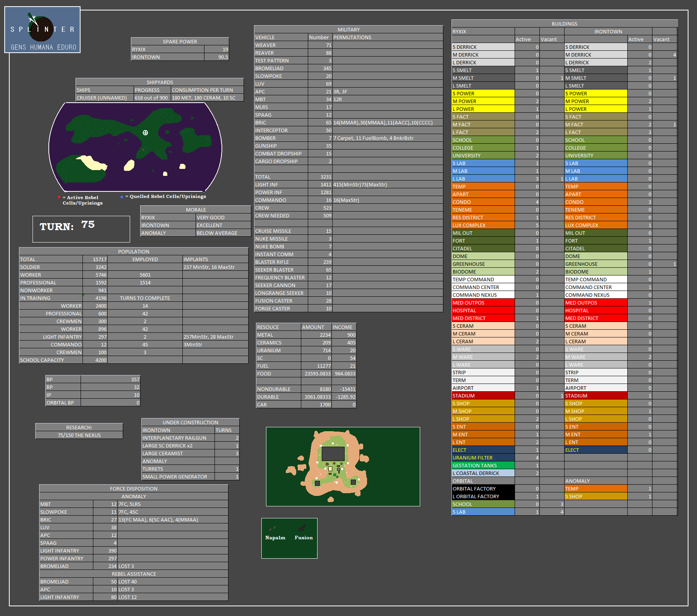The width and height of the screenshot is (697, 616).
Task: Click the INTERPLANETARY RAILGUN construction entry
Action: tap(178, 438)
